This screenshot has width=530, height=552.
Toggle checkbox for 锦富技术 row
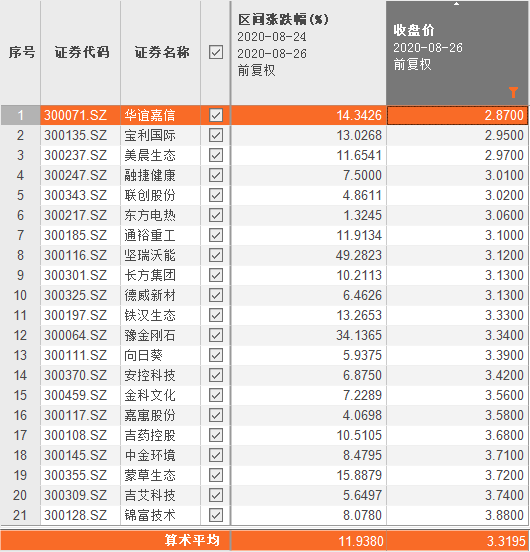[216, 515]
